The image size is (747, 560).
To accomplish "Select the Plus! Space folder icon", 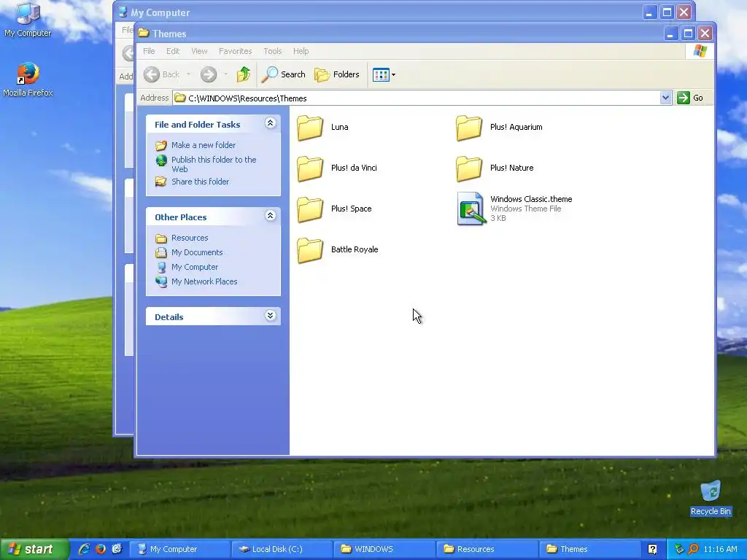I will coord(310,209).
